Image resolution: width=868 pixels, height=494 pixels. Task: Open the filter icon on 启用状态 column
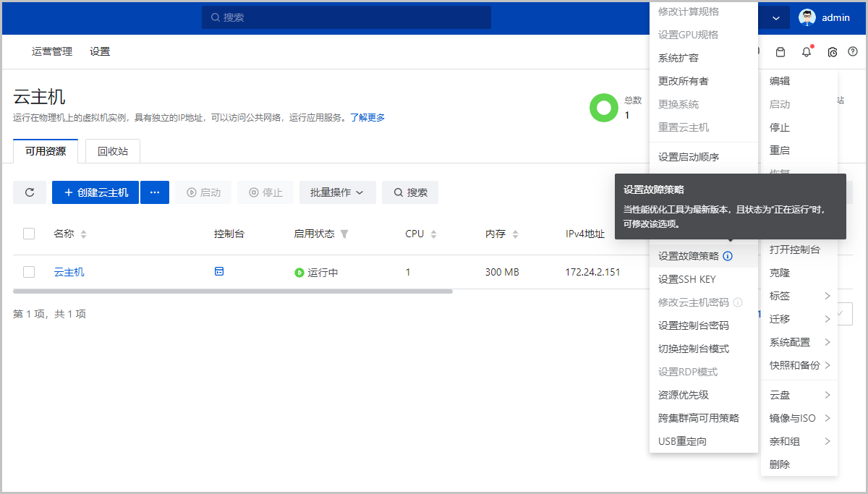[x=344, y=234]
